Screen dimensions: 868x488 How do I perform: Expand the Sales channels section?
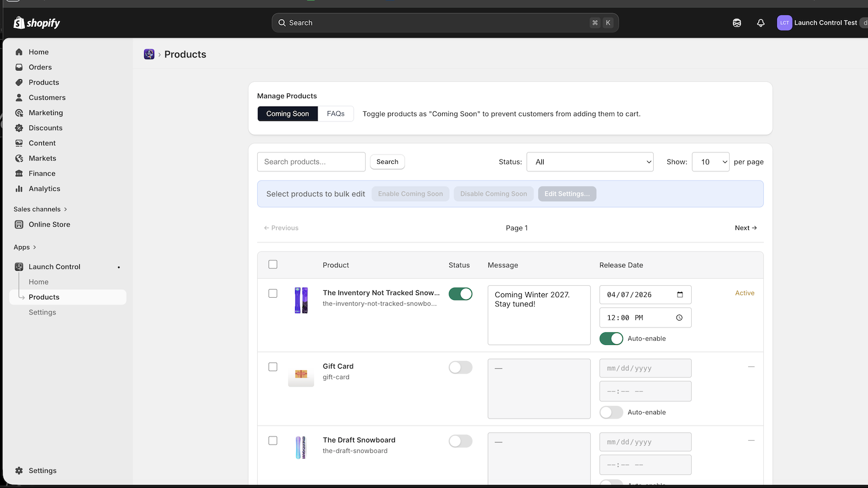tap(40, 209)
